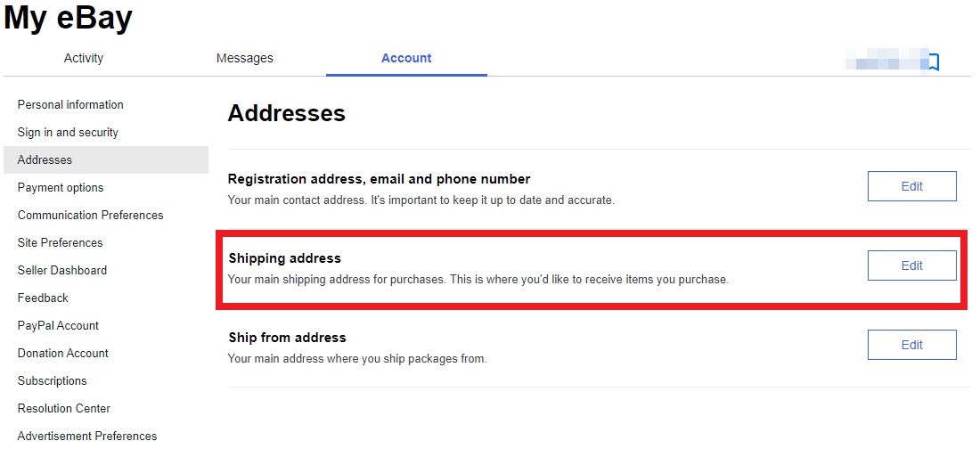Open Personal information in sidebar
Viewport: 980px width, 449px height.
(x=70, y=104)
